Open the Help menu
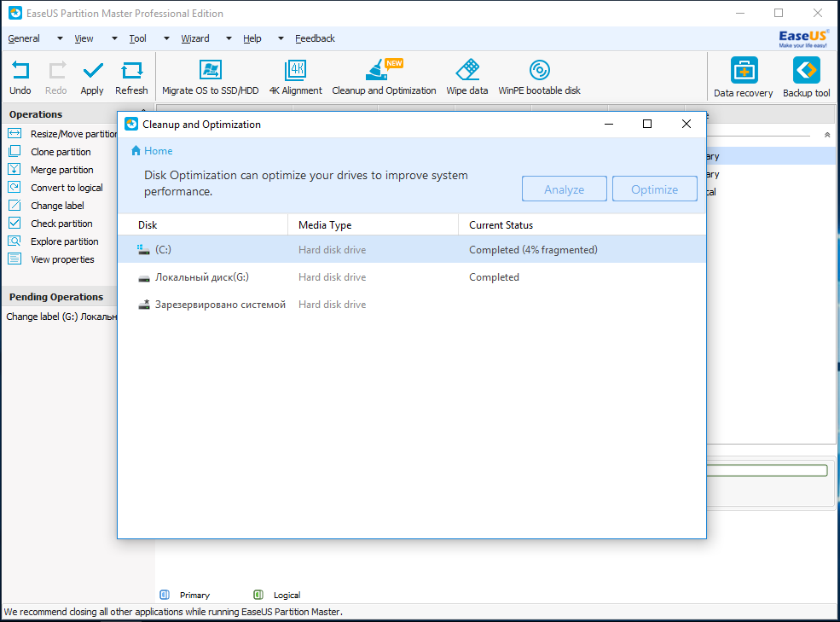Viewport: 840px width, 622px height. (x=252, y=38)
